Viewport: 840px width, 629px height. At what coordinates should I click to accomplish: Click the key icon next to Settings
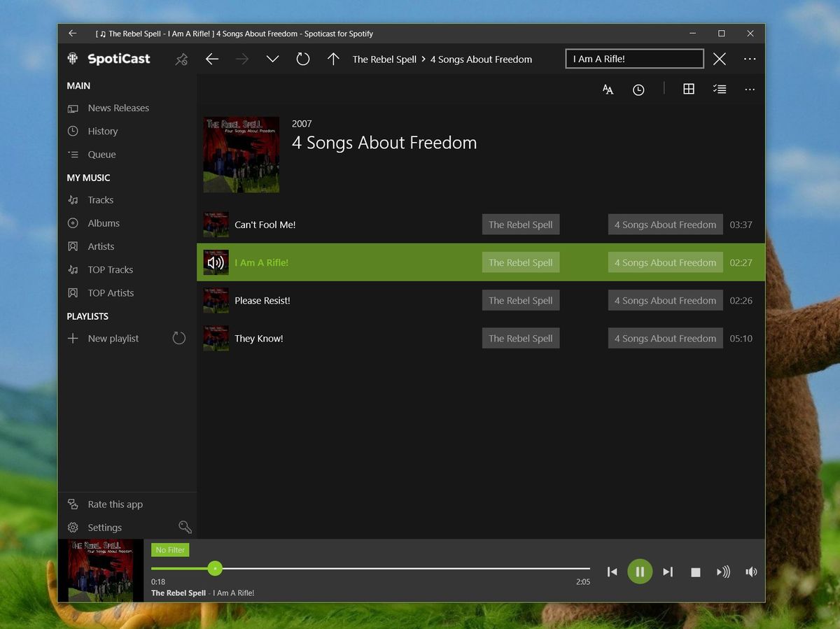(185, 528)
